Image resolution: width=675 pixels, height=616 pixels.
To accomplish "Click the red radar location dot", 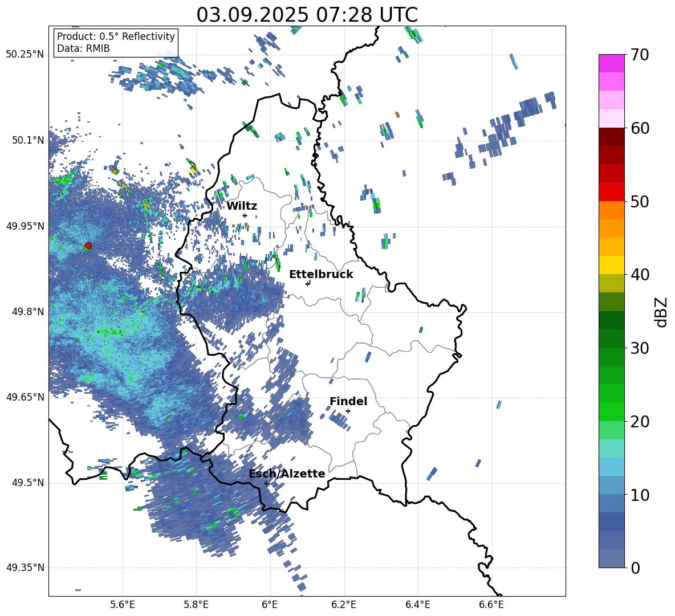I will pyautogui.click(x=88, y=245).
